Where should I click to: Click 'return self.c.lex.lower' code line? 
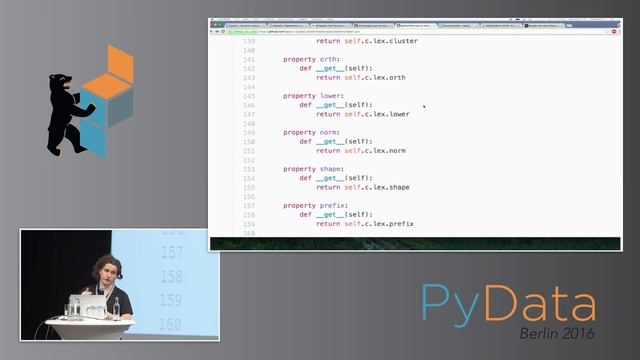(x=363, y=114)
